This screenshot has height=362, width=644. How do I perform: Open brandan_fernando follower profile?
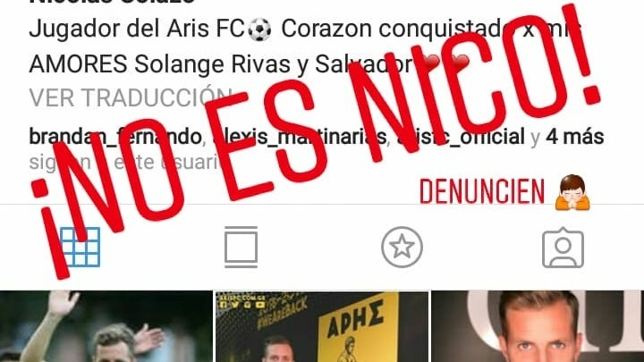coord(115,137)
